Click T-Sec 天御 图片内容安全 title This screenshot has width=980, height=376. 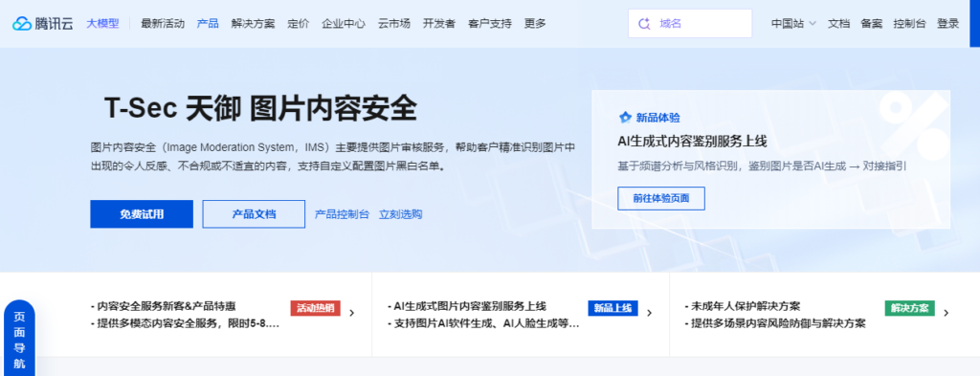point(260,109)
